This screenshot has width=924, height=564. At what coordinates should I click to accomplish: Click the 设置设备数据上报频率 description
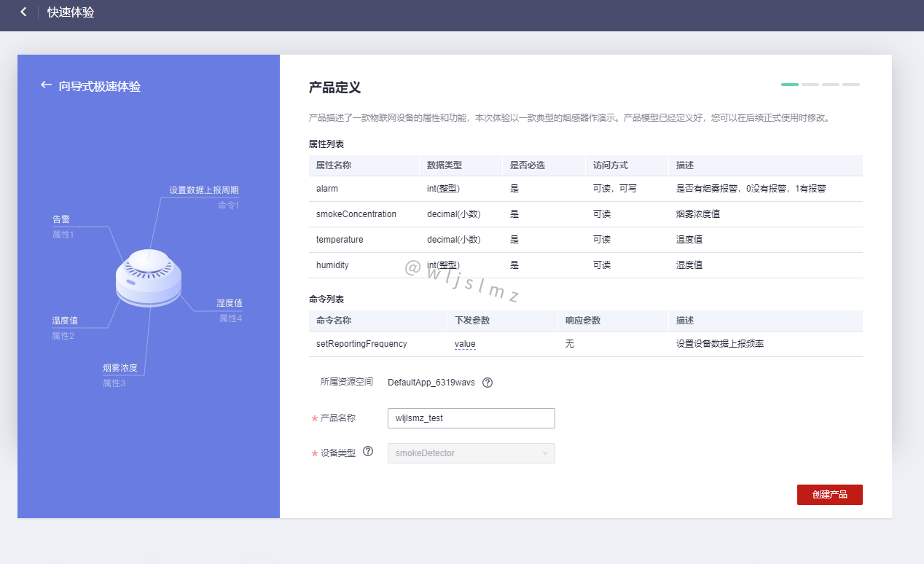(x=720, y=344)
